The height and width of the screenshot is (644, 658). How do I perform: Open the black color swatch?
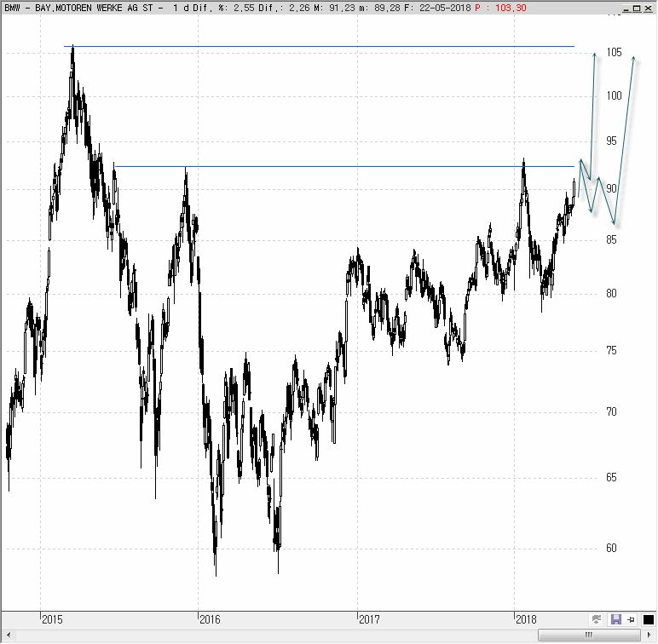(648, 619)
